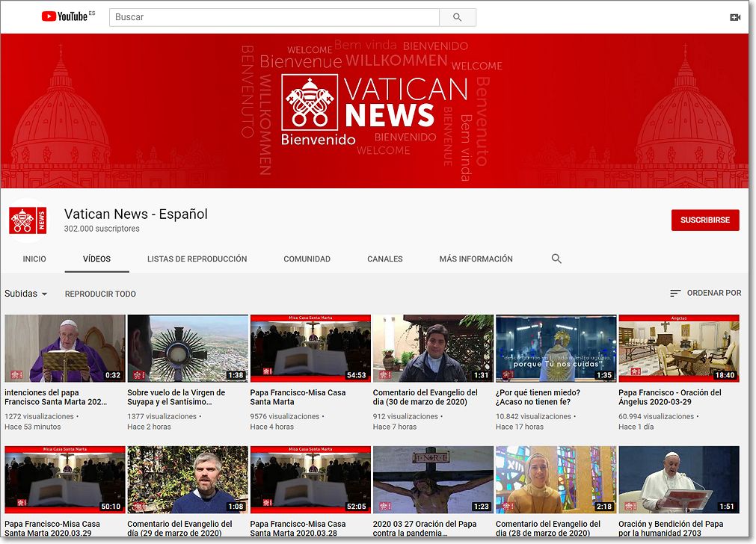756x544 pixels.
Task: Click 'Hace 53 minutos' text
Action: (x=33, y=427)
